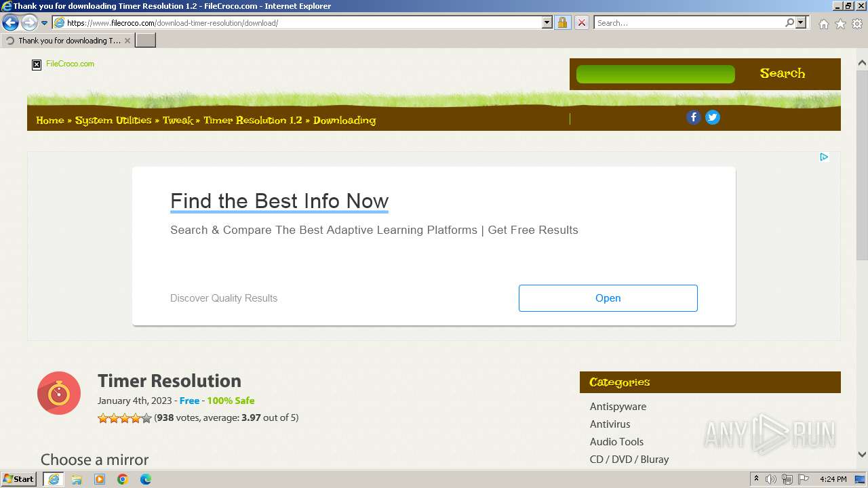Open the Tools gear icon

tap(857, 24)
